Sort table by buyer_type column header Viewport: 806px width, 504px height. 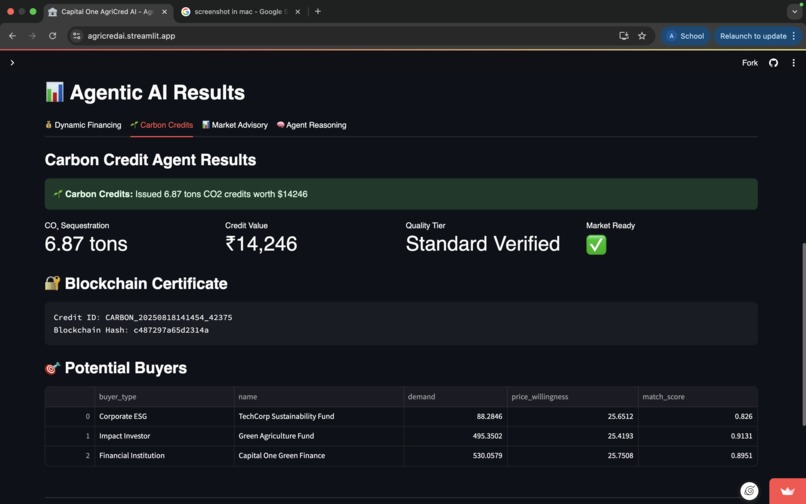[164, 397]
